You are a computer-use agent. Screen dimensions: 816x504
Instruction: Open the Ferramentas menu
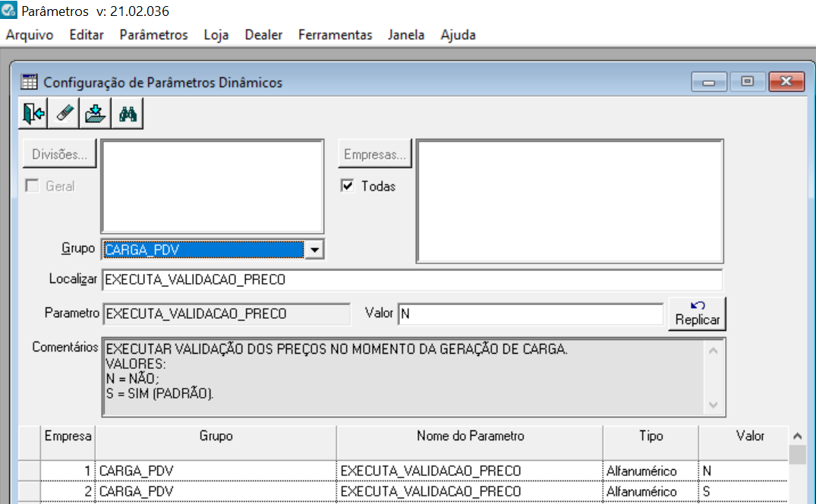336,35
